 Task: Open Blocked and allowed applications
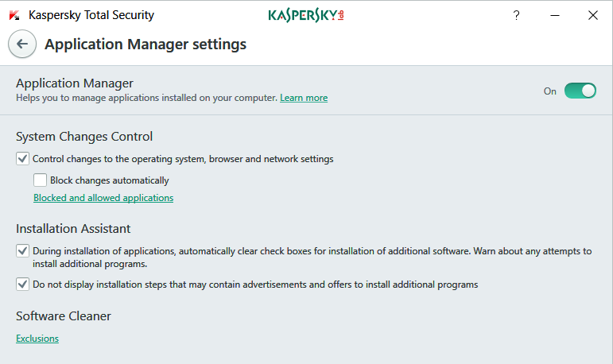coord(103,198)
